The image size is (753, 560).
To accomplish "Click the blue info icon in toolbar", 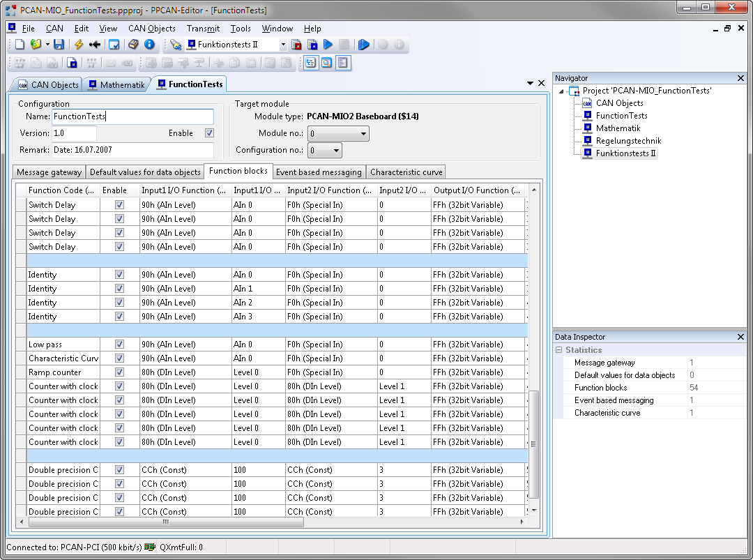I will (x=149, y=45).
